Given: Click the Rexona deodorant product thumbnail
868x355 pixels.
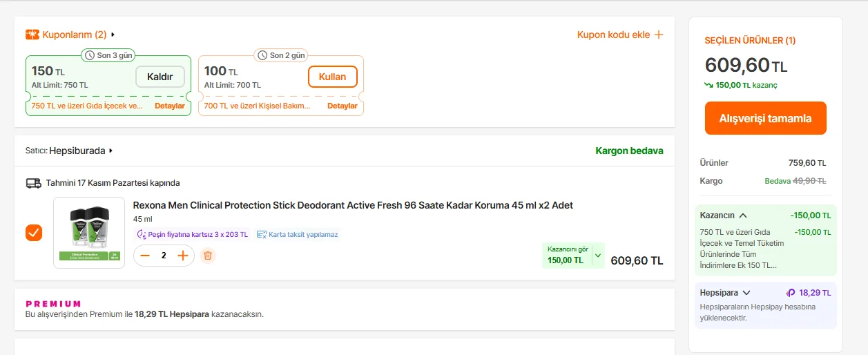Looking at the screenshot, I should pos(89,233).
